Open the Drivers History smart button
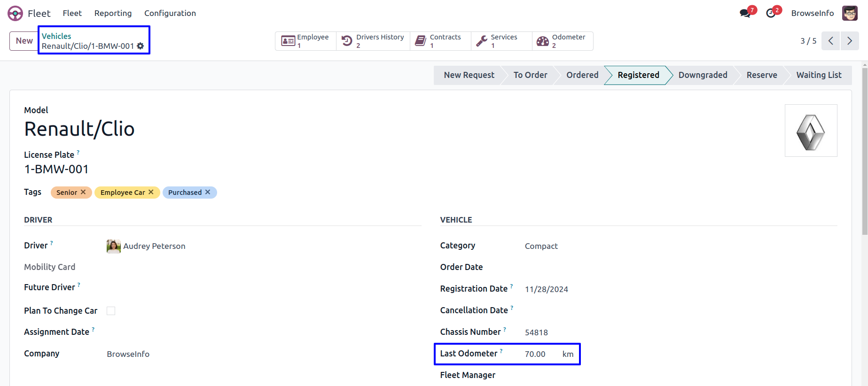The height and width of the screenshot is (386, 868). pos(373,41)
